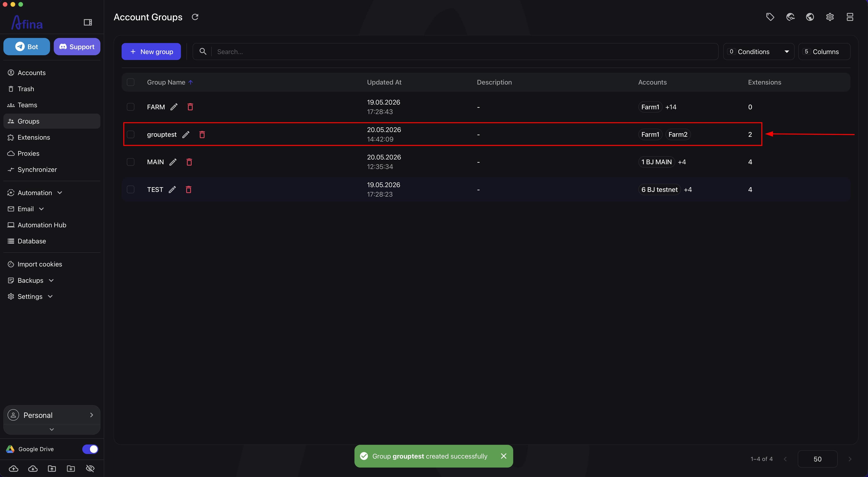Delete the MAIN group
The image size is (868, 477).
(x=189, y=162)
